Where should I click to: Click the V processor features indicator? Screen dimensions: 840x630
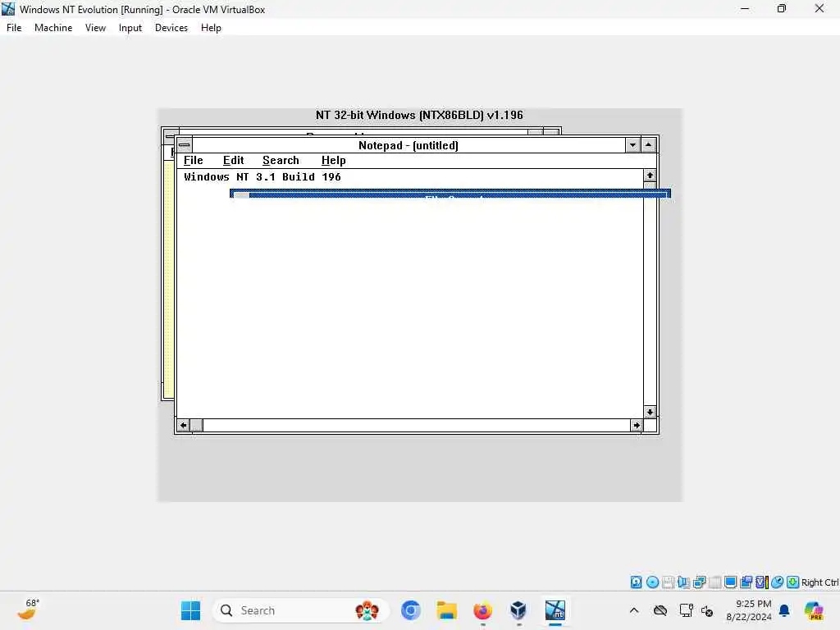click(761, 582)
